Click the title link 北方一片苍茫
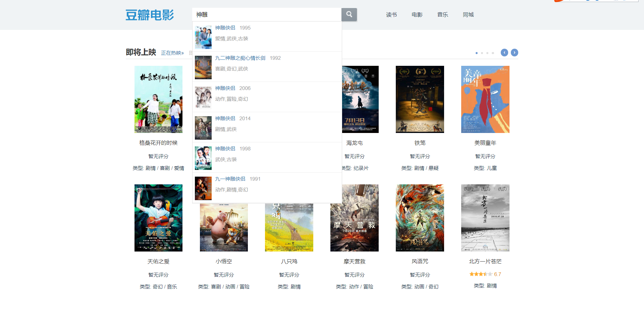 coord(485,262)
